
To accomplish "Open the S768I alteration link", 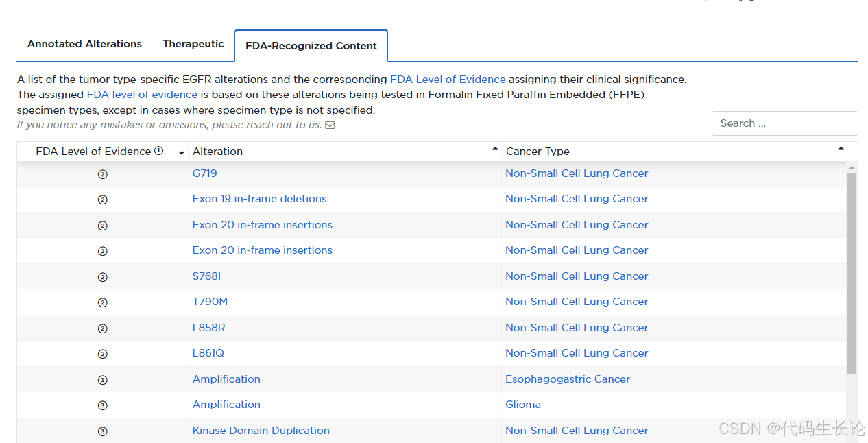I will click(x=207, y=276).
